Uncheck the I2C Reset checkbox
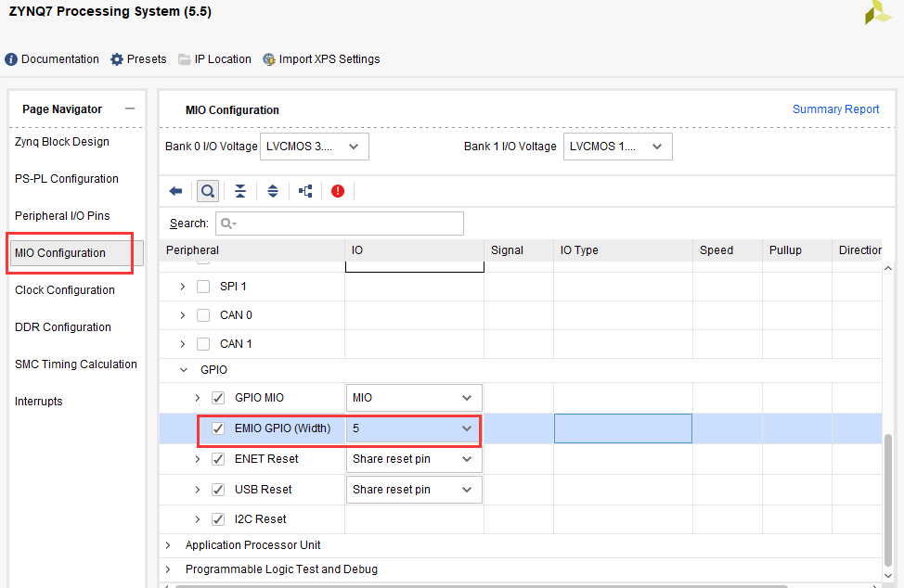 coord(218,518)
